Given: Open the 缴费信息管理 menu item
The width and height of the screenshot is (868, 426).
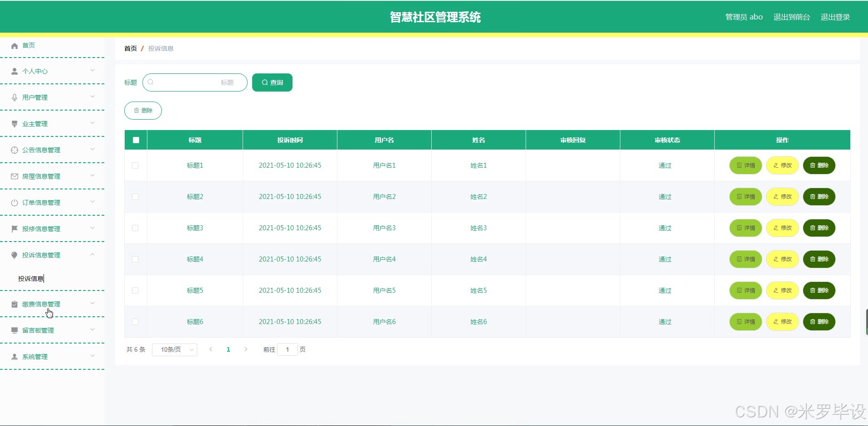Looking at the screenshot, I should click(x=52, y=304).
